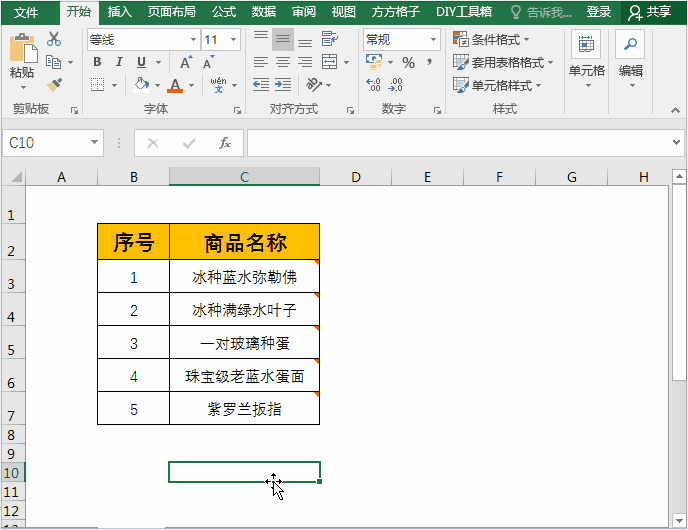Image resolution: width=688 pixels, height=530 pixels.
Task: Open the 条件格式 conditional formatting menu
Action: click(491, 39)
